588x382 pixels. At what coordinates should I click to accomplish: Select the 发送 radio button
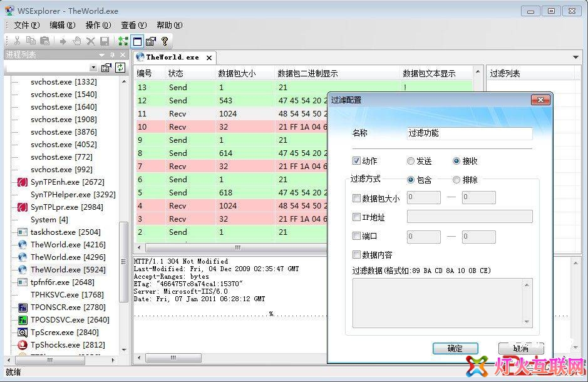(411, 161)
